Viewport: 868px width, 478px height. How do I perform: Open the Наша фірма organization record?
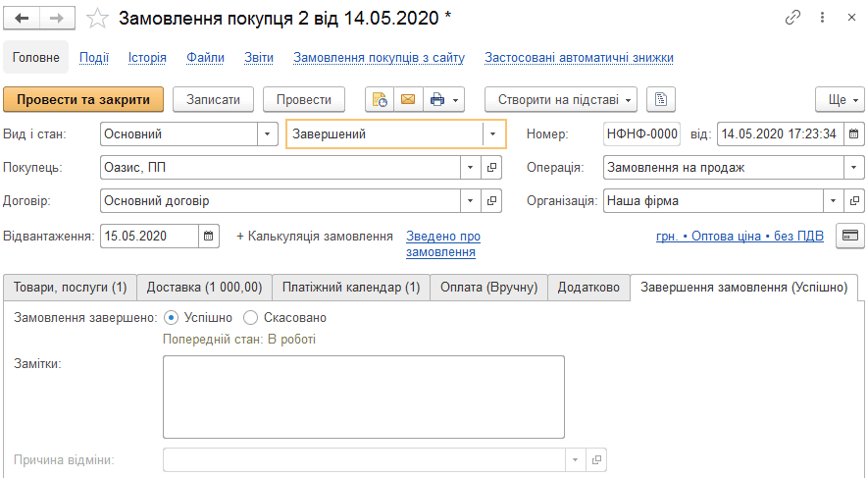point(854,201)
